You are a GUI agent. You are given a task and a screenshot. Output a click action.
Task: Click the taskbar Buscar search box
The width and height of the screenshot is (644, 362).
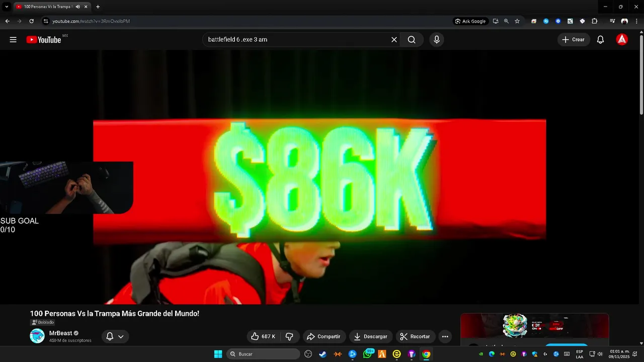click(x=264, y=354)
